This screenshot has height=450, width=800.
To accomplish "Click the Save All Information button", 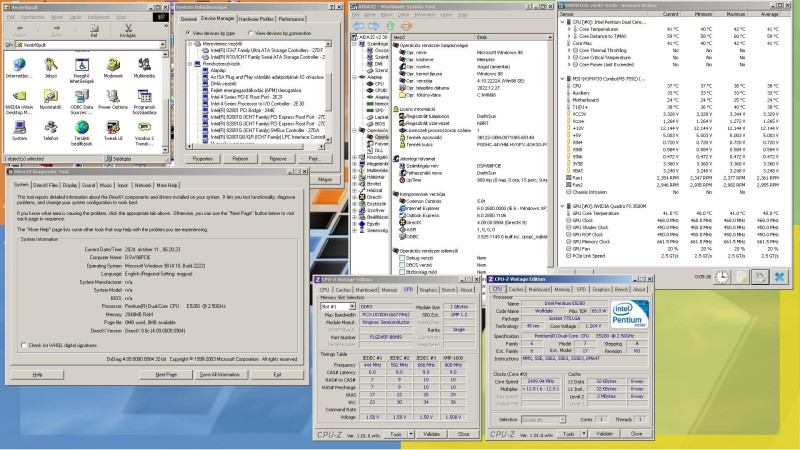I will tap(220, 374).
